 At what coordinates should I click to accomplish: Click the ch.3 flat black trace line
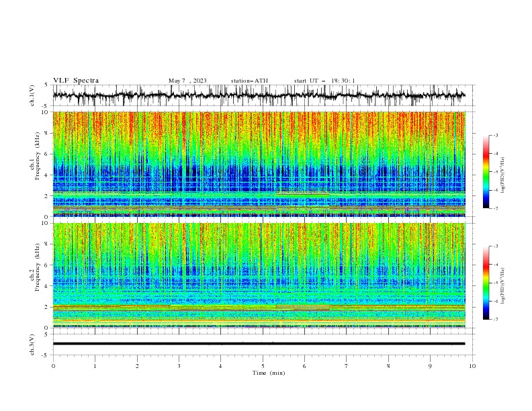(x=259, y=344)
